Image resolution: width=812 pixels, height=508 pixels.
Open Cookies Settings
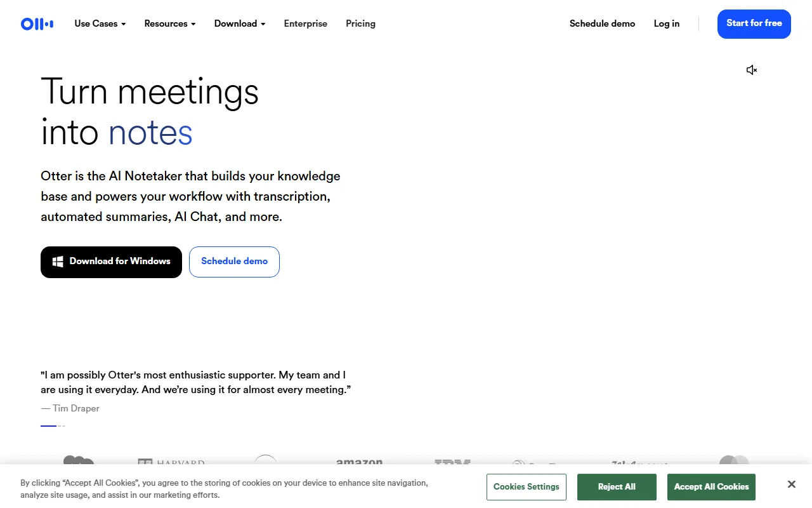pos(526,487)
